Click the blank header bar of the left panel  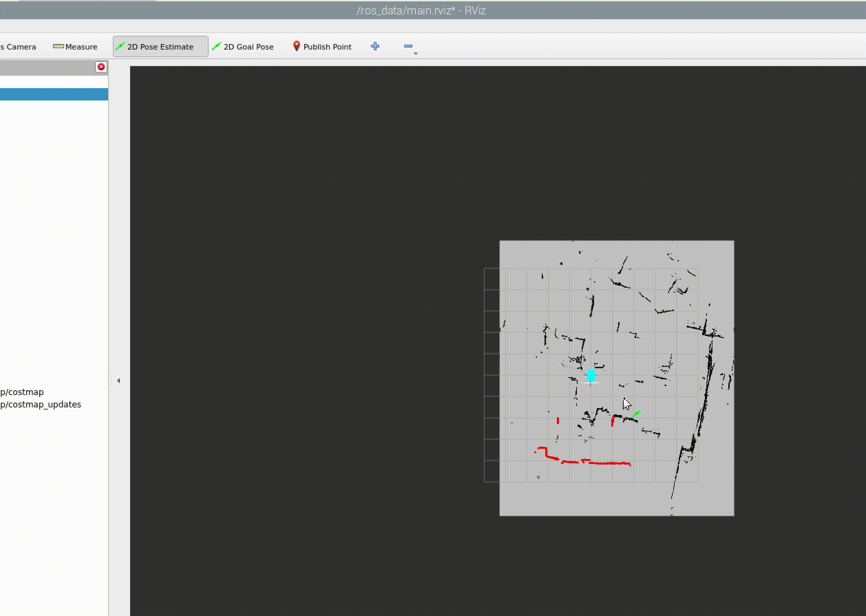pyautogui.click(x=45, y=67)
